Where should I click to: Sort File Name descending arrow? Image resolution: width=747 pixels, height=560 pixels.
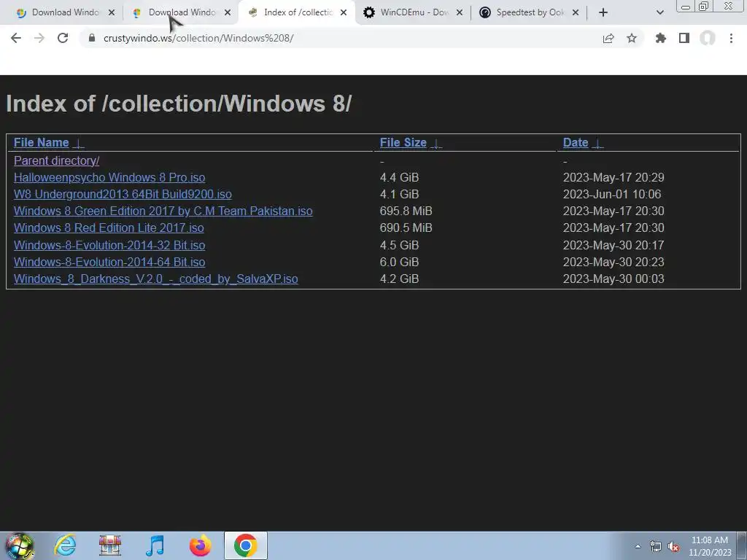tap(80, 143)
